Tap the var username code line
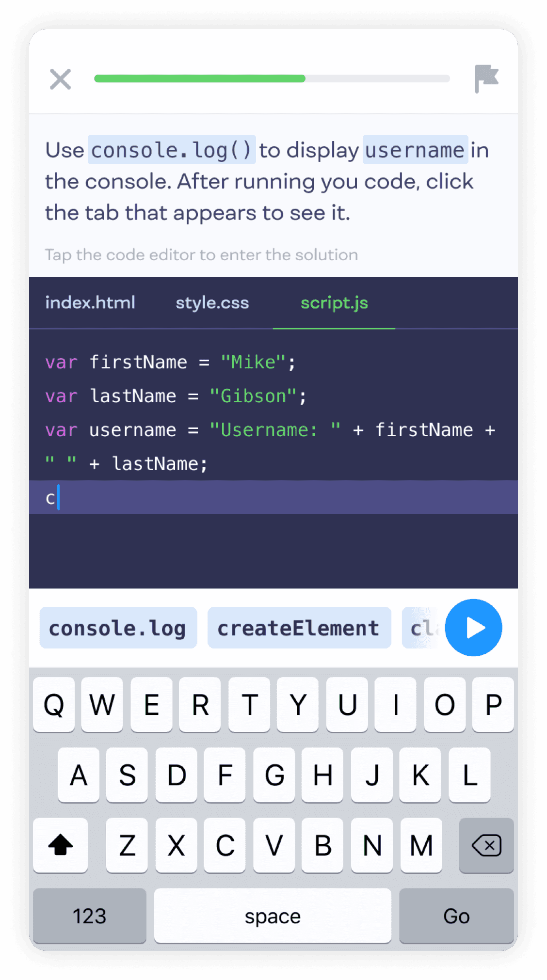 pos(270,430)
